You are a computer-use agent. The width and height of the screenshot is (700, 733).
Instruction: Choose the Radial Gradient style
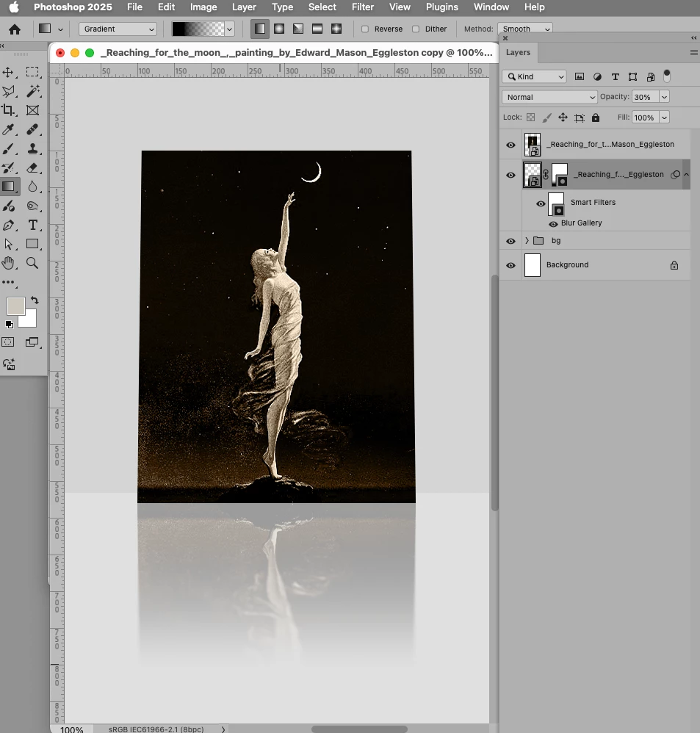coord(279,29)
